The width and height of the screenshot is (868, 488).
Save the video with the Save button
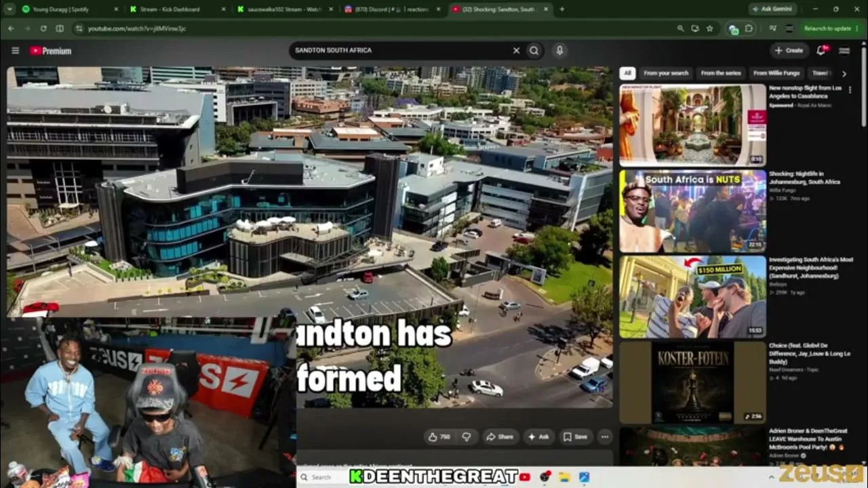[x=575, y=437]
